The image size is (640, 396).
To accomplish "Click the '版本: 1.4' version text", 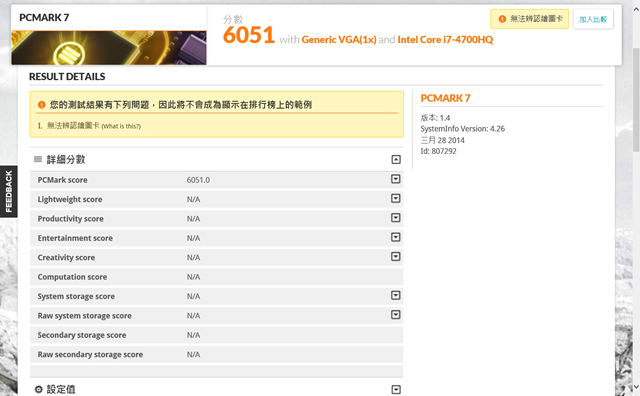I will [435, 118].
